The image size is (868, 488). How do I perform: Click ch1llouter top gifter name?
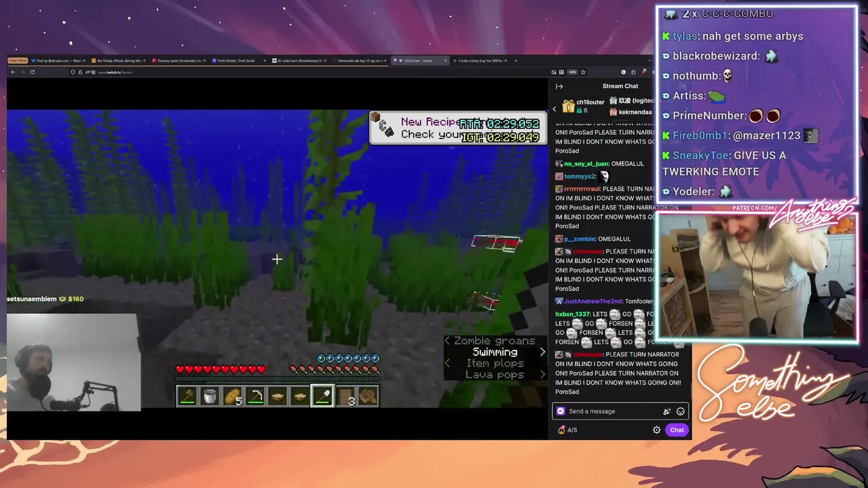pos(590,102)
